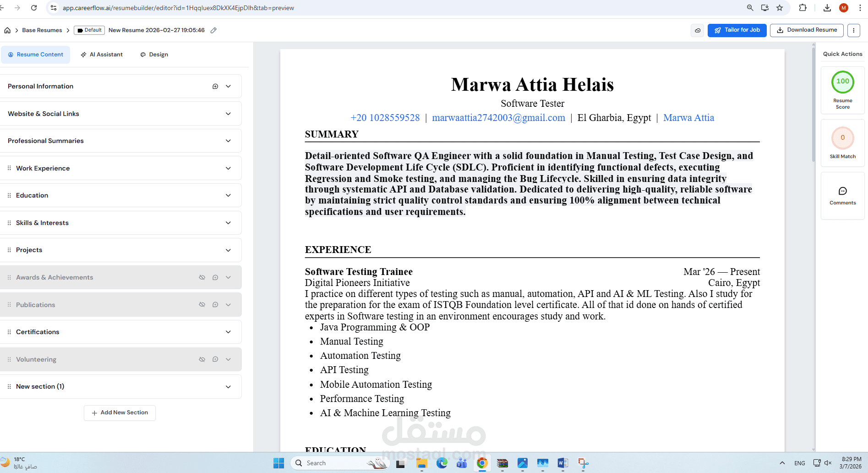Screen dimensions: 868x473
Task: Expand the Skills & Interests chevron
Action: click(x=228, y=223)
